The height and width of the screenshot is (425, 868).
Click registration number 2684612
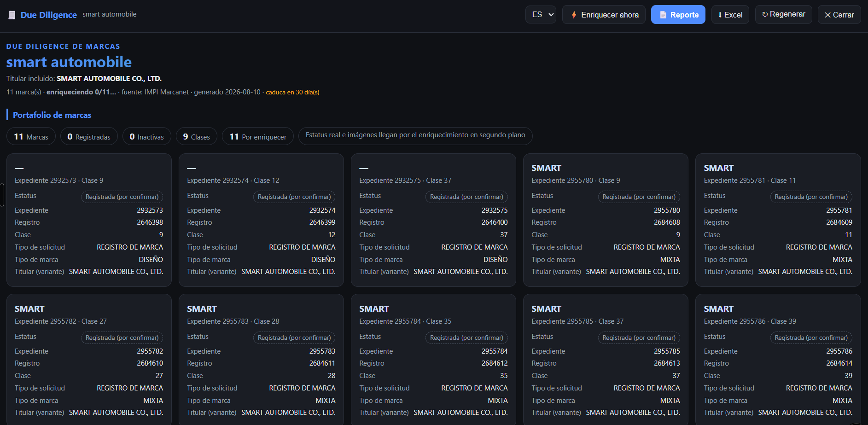tap(495, 363)
